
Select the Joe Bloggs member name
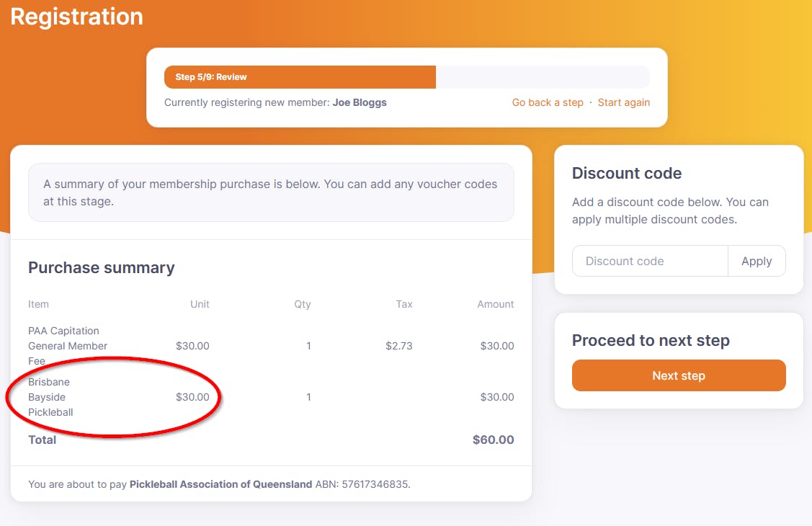(x=360, y=102)
